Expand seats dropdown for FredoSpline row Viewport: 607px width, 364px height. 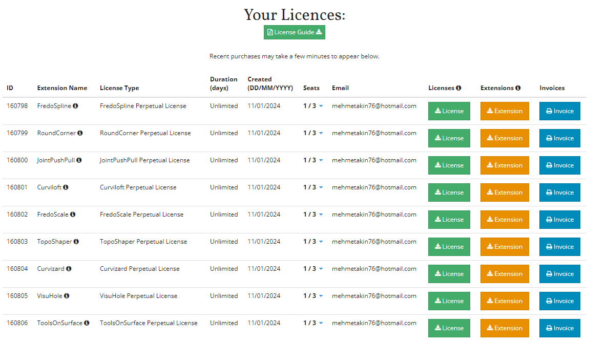321,106
